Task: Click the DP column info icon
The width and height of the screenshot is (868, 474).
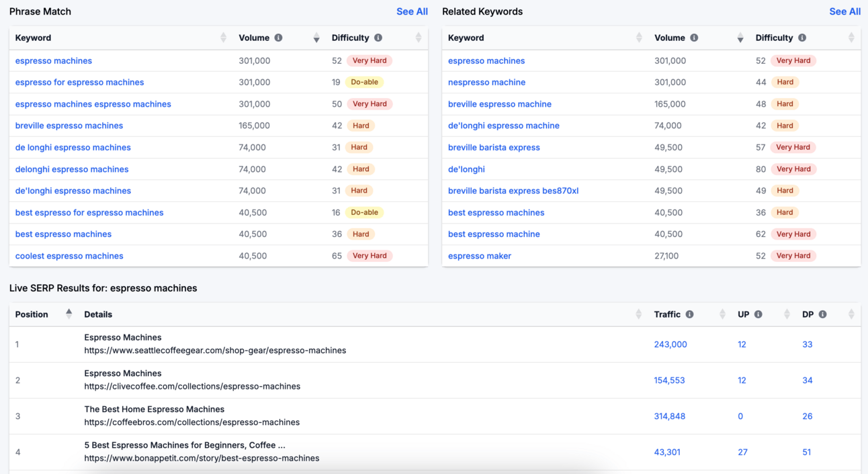Action: (x=822, y=314)
